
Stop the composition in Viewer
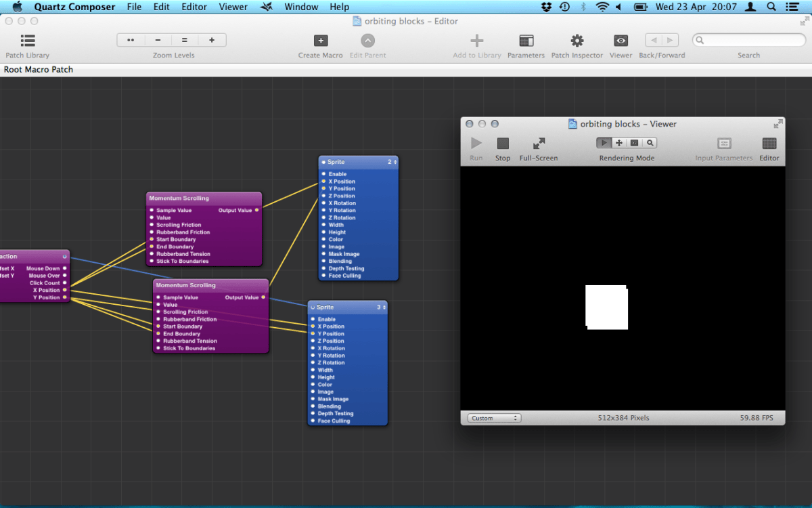tap(503, 144)
